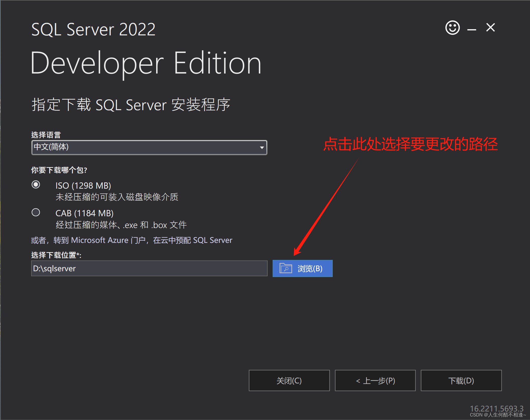Screen dimensions: 530x420
Task: Click the folder search icon on Browse button
Action: click(x=286, y=268)
